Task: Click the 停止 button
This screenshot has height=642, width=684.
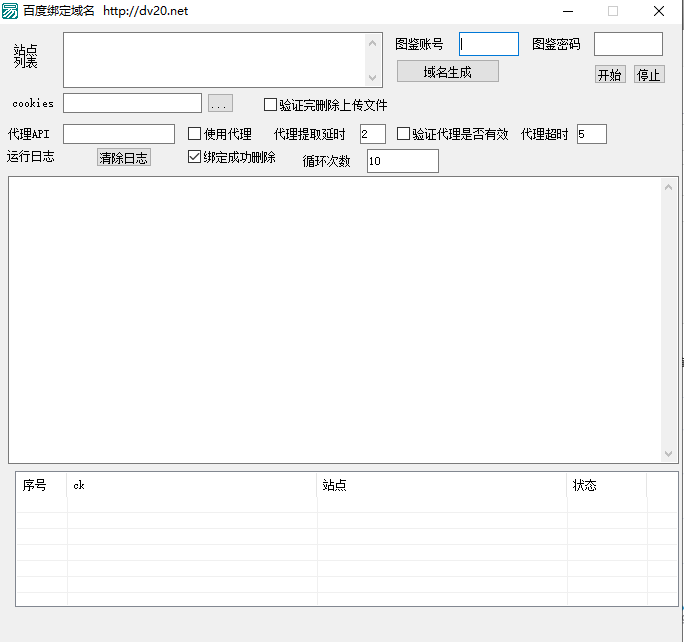Action: click(649, 75)
